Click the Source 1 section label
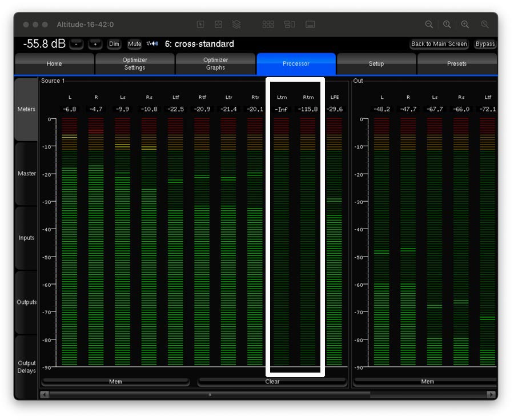This screenshot has width=514, height=420. point(53,81)
